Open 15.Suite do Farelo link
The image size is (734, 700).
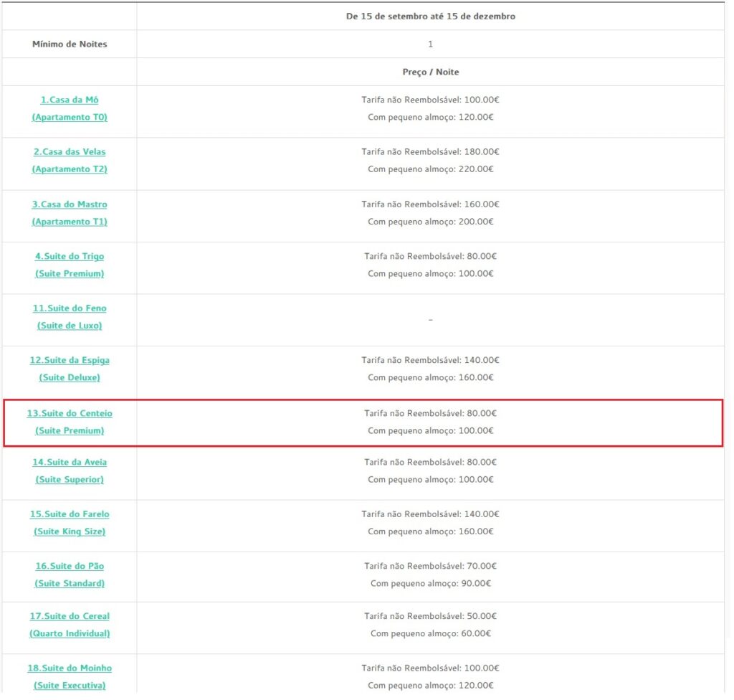(70, 514)
